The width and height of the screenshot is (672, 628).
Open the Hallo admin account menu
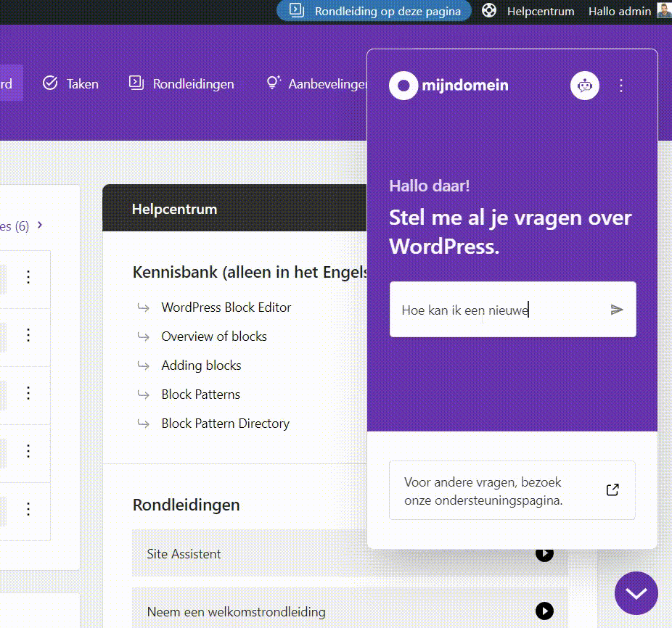coord(620,12)
